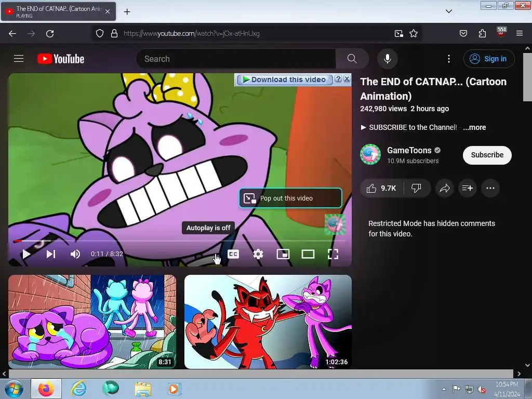Open YouTube settings three-dot menu
This screenshot has width=532, height=399.
click(x=448, y=59)
